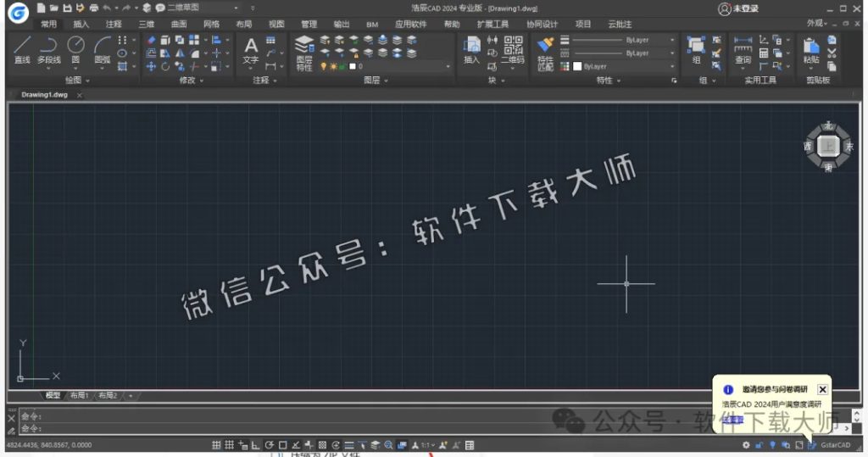Click the coordinates readout in status bar
This screenshot has height=457, width=868.
point(49,445)
